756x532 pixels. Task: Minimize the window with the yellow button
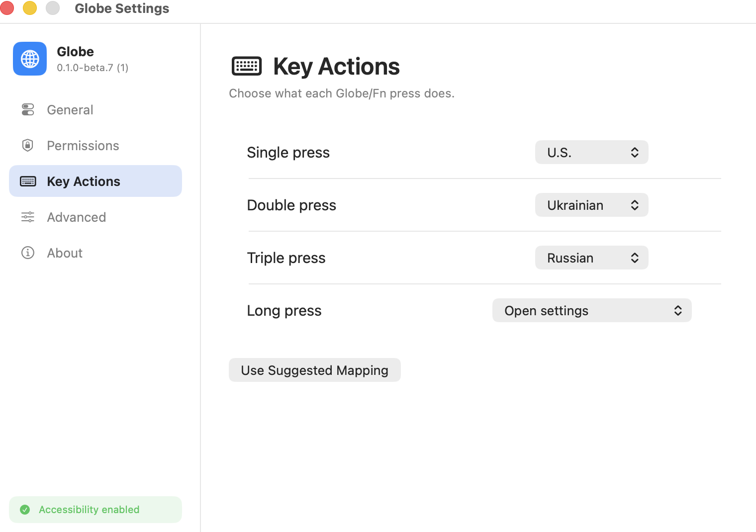(30, 8)
